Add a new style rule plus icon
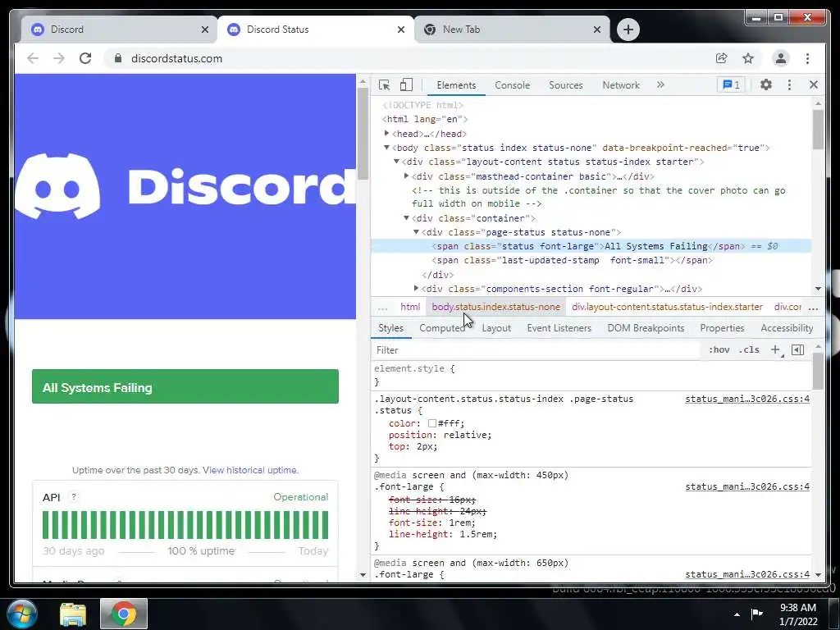The height and width of the screenshot is (630, 840). pyautogui.click(x=776, y=349)
